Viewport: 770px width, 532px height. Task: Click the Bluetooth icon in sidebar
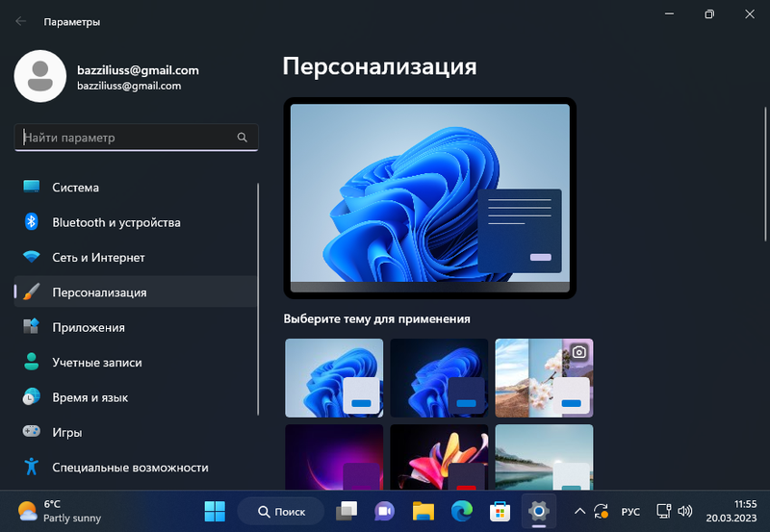pyautogui.click(x=32, y=222)
